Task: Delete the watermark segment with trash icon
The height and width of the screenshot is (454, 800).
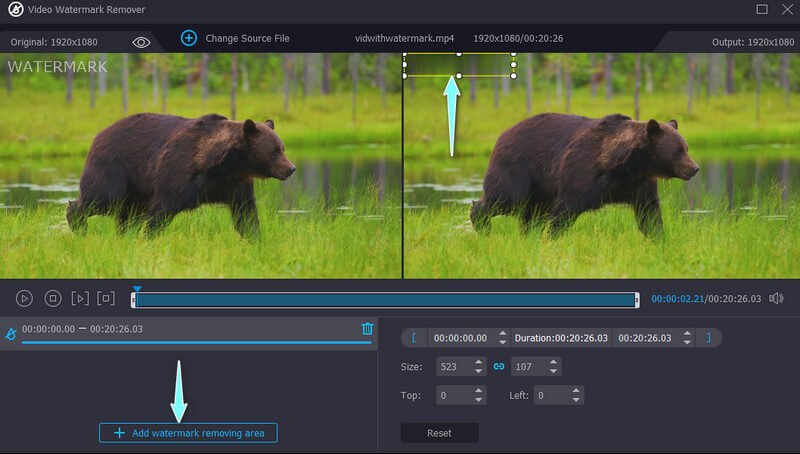Action: click(x=367, y=328)
